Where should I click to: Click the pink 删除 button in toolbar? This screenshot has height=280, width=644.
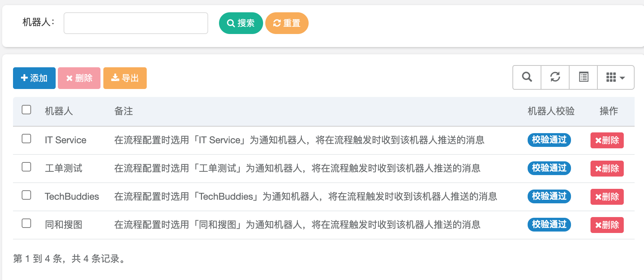click(79, 78)
